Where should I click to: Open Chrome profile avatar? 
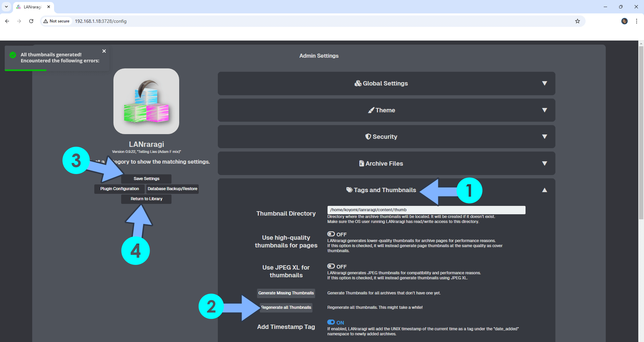(x=625, y=21)
